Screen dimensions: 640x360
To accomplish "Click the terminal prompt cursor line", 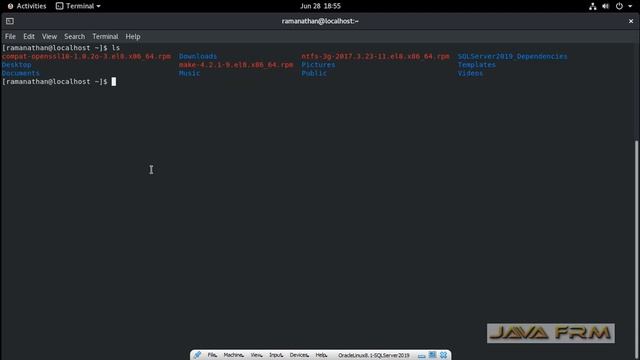I will pyautogui.click(x=59, y=82).
